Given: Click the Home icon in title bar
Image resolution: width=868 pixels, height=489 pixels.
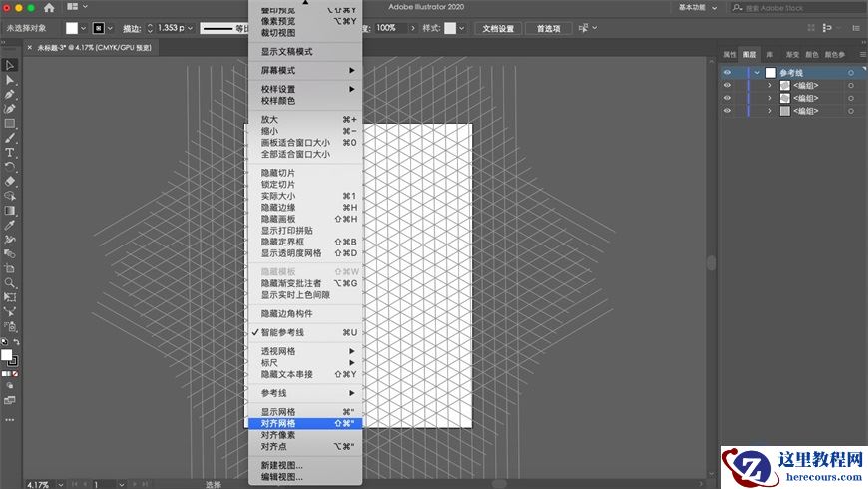Looking at the screenshot, I should [x=49, y=7].
